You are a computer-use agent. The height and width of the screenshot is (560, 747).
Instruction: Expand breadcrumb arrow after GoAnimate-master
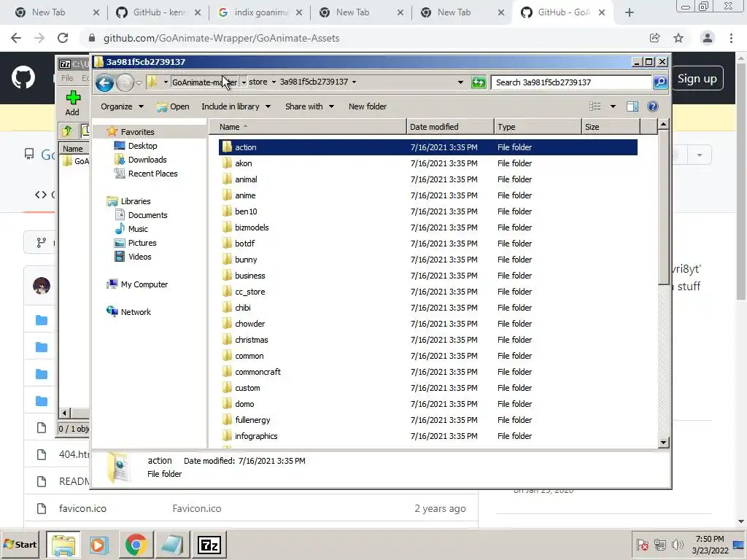(244, 82)
